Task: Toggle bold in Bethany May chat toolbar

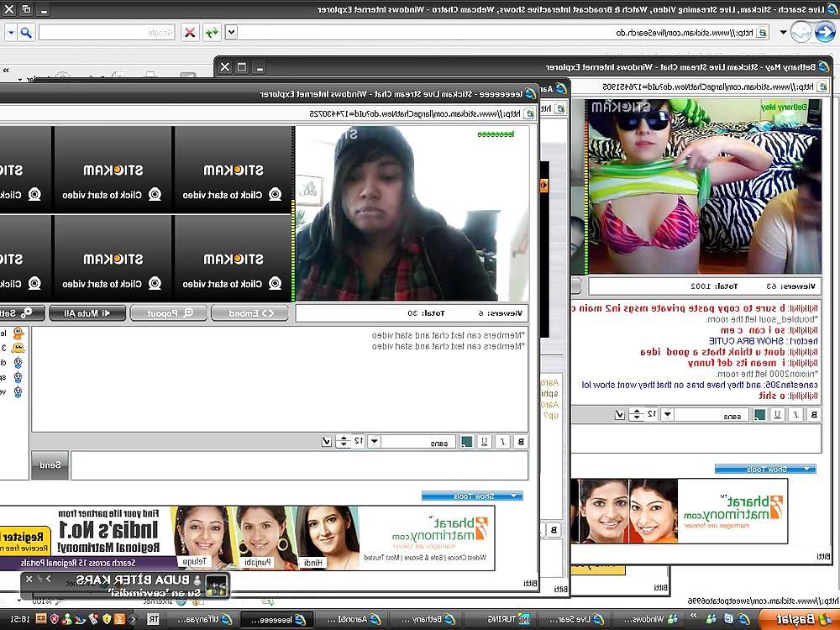Action: point(814,414)
